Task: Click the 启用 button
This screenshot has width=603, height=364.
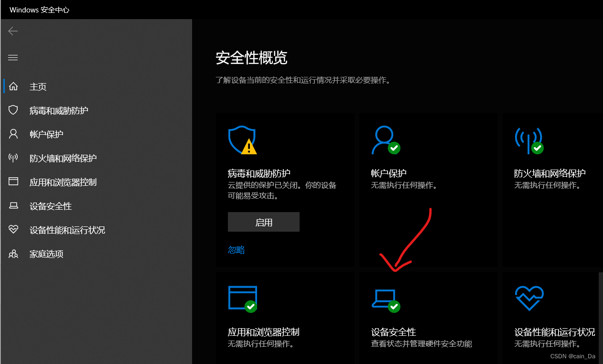Action: coord(264,222)
